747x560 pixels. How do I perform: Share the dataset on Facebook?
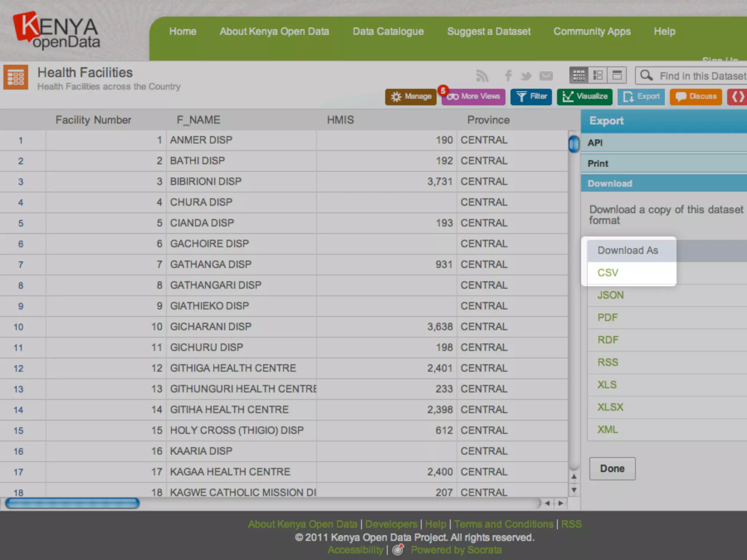508,76
